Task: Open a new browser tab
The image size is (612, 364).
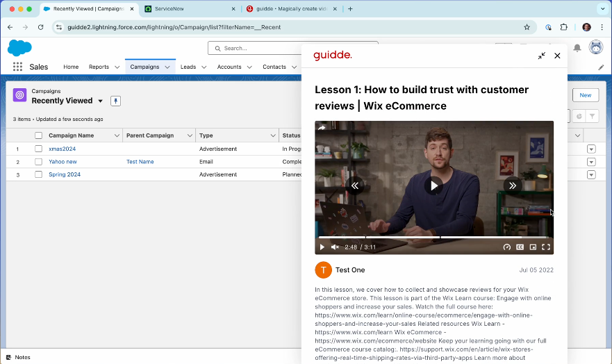Action: tap(350, 8)
